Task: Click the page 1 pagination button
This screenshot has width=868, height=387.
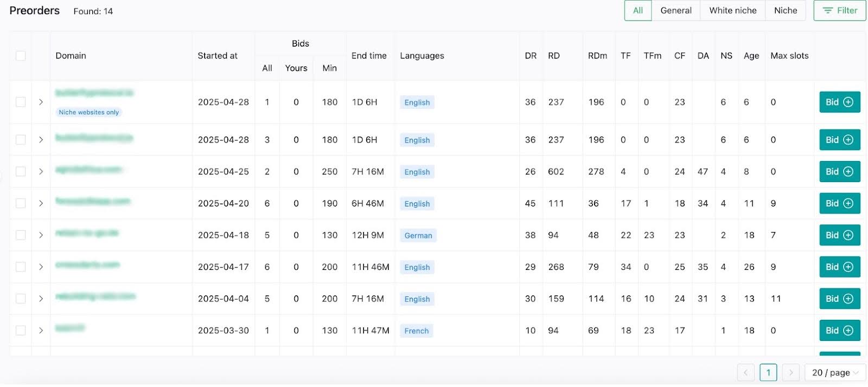Action: (x=768, y=372)
